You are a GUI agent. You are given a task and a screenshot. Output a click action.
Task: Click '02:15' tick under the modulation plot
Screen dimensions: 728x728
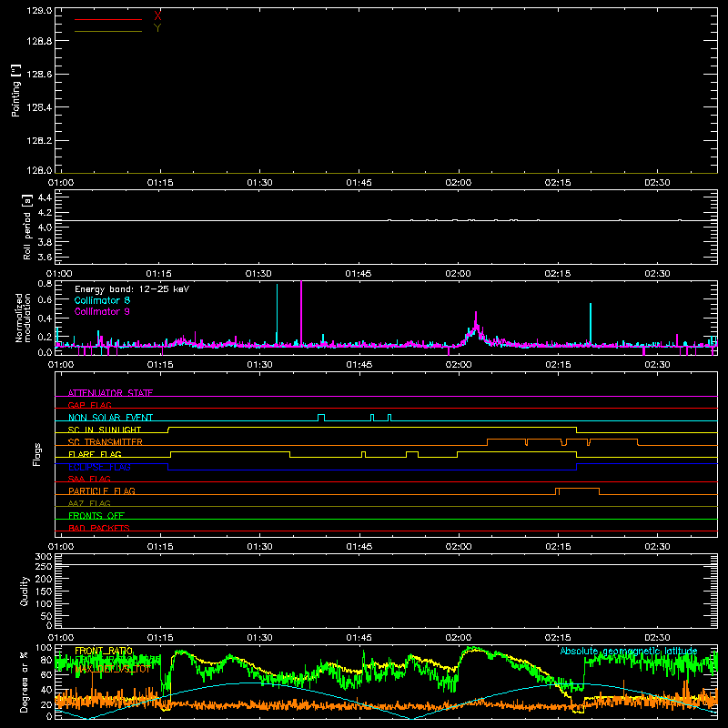pyautogui.click(x=558, y=365)
